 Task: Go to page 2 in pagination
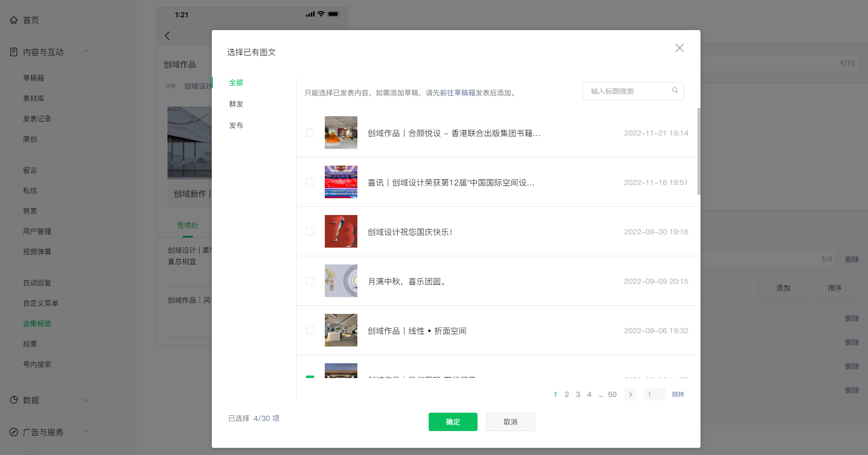coord(567,394)
